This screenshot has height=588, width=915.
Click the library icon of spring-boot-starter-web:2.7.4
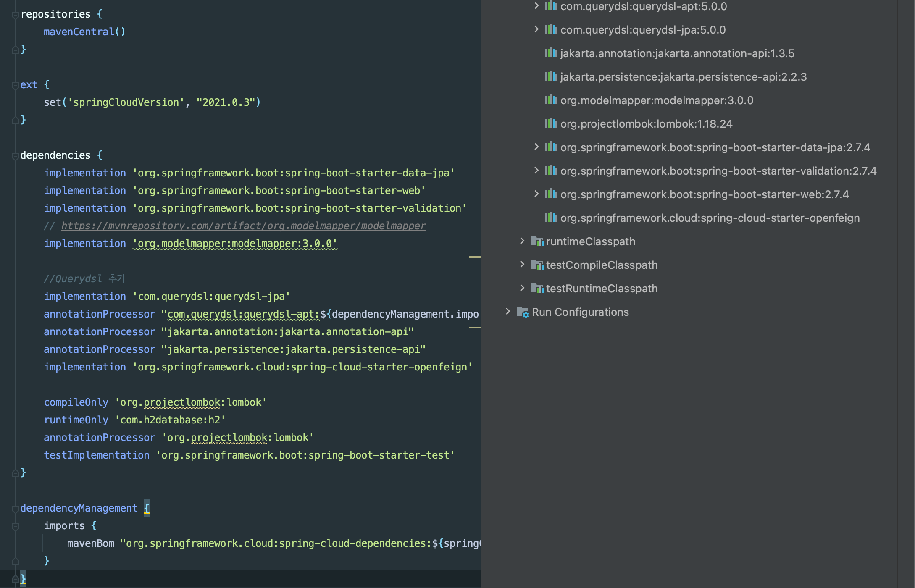551,194
